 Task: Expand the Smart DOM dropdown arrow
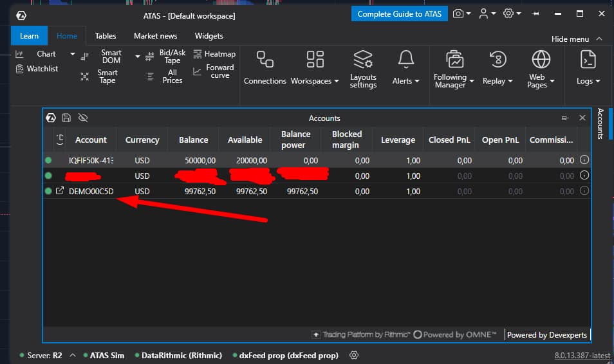(138, 57)
